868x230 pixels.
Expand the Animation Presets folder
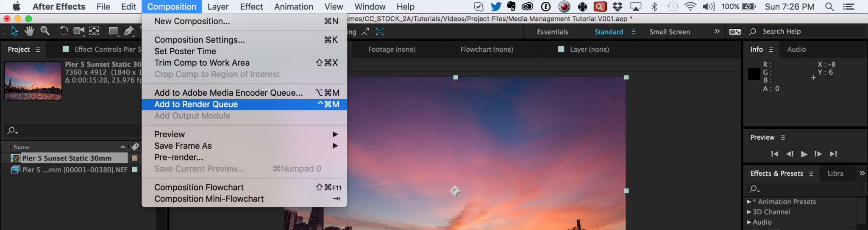(x=749, y=202)
